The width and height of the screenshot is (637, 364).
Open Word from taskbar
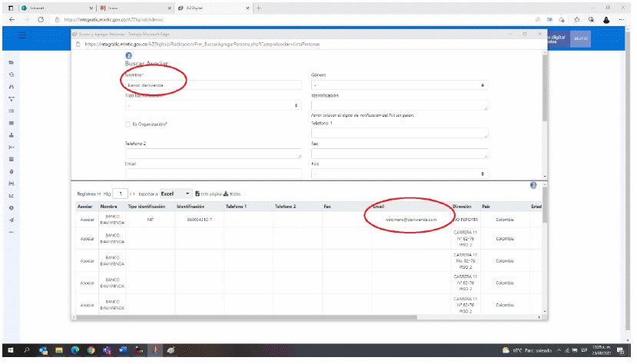(123, 350)
